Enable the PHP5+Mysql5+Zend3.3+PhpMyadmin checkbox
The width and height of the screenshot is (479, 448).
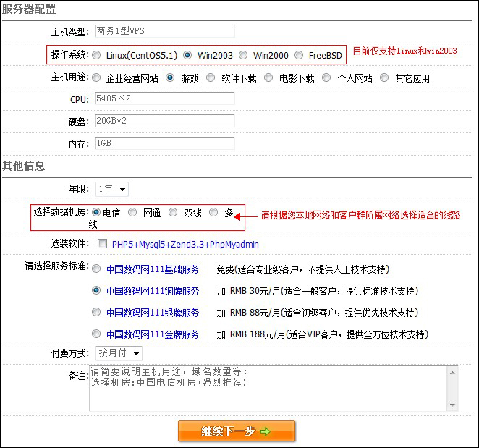(102, 244)
